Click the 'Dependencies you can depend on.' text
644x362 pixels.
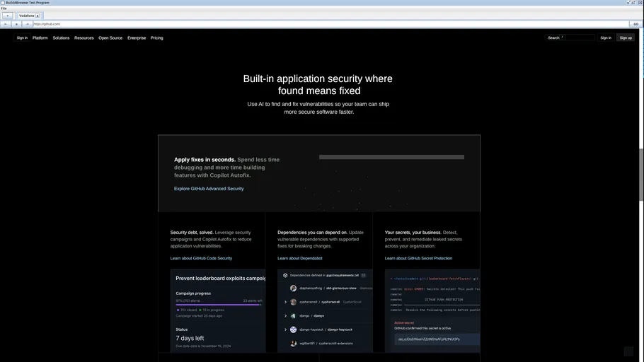(x=312, y=233)
